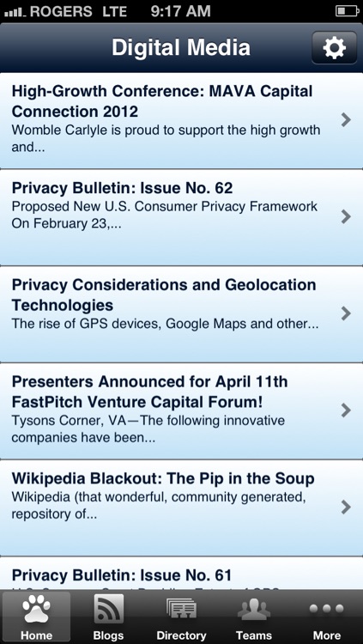Switch to the Blogs tab label
The width and height of the screenshot is (363, 644).
pyautogui.click(x=108, y=635)
